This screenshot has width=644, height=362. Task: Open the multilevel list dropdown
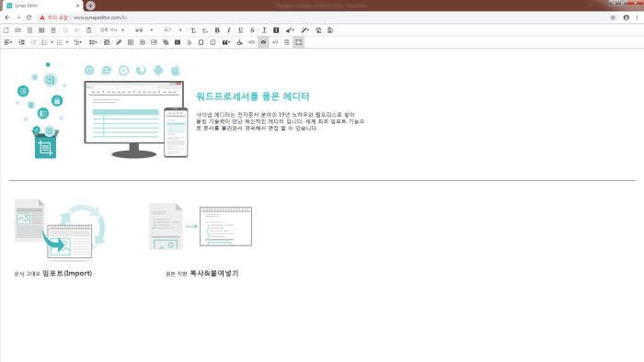tap(77, 42)
